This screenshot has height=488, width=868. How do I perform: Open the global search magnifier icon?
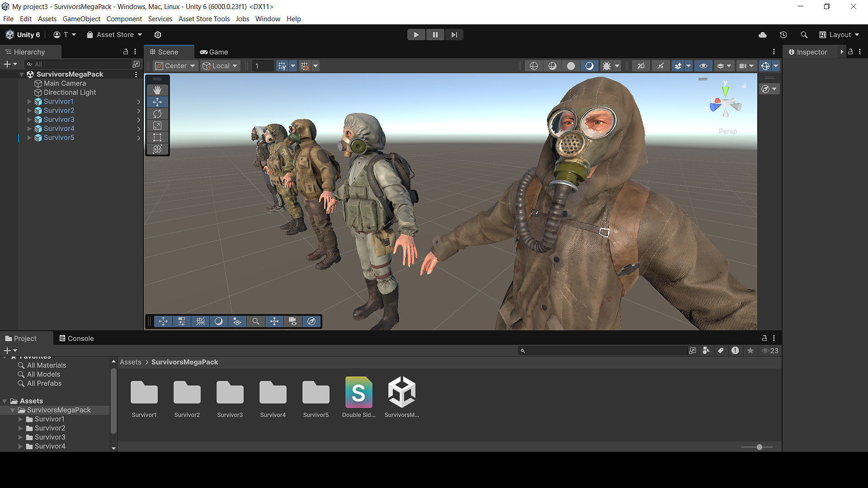click(804, 35)
